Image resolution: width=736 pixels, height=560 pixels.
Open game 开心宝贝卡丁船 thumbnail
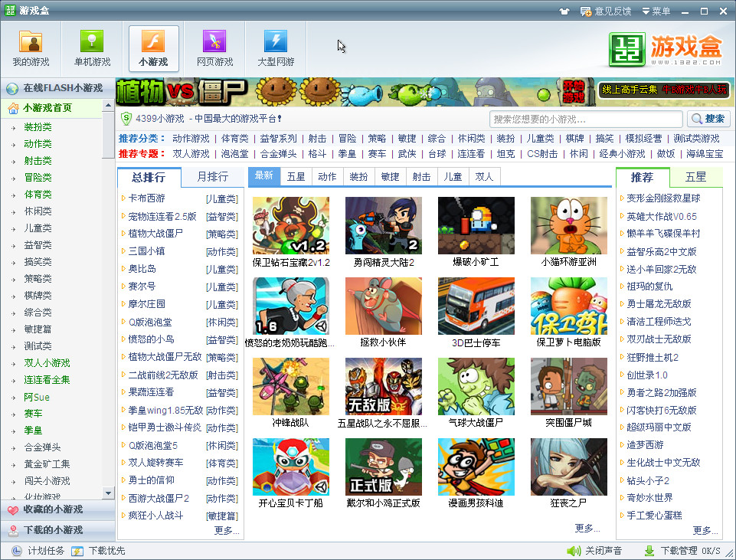tap(291, 467)
